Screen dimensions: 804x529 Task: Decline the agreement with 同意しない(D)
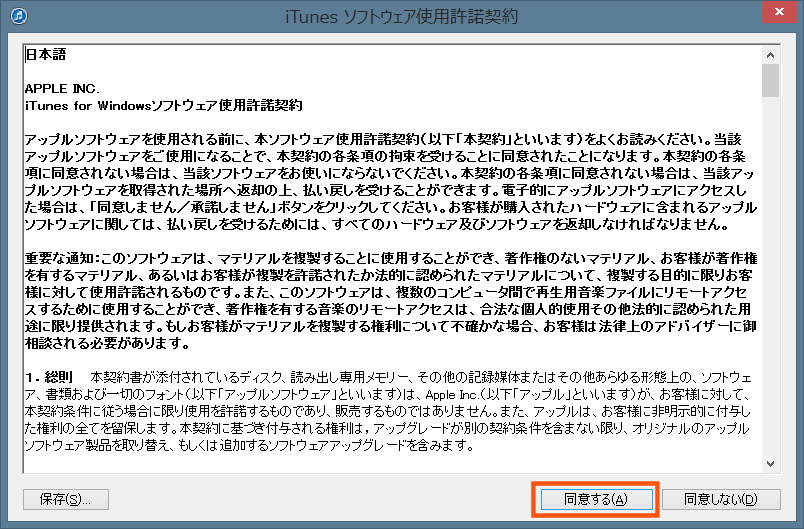coord(720,499)
